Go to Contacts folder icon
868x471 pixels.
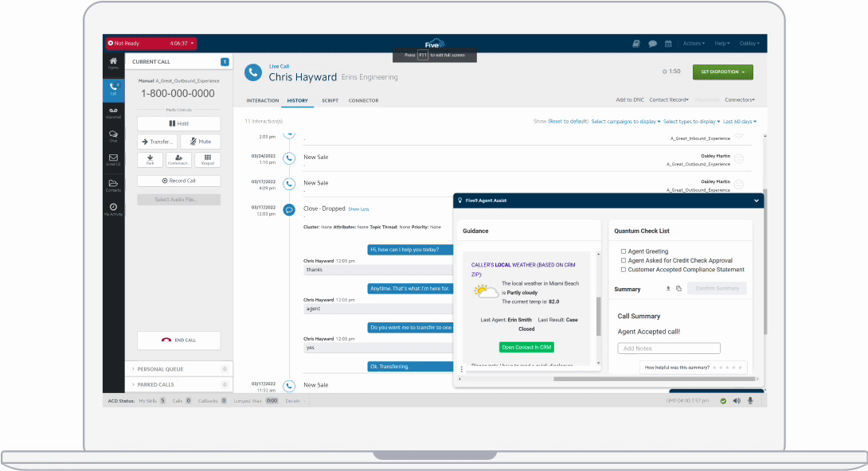coord(113,185)
